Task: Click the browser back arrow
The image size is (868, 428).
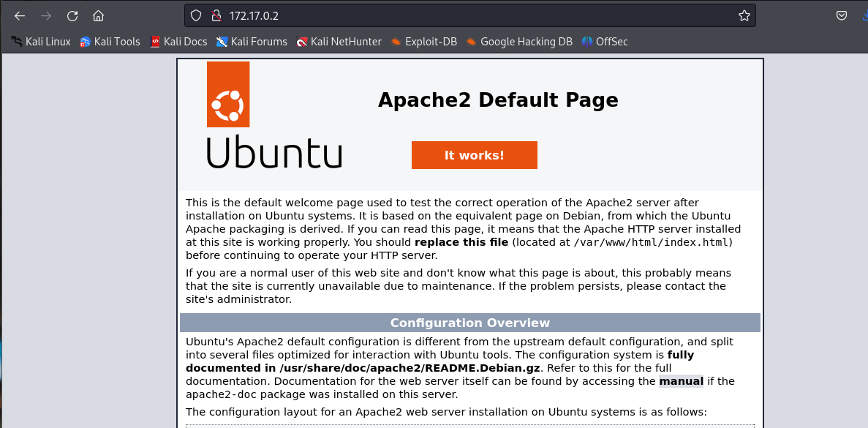Action: [x=20, y=15]
